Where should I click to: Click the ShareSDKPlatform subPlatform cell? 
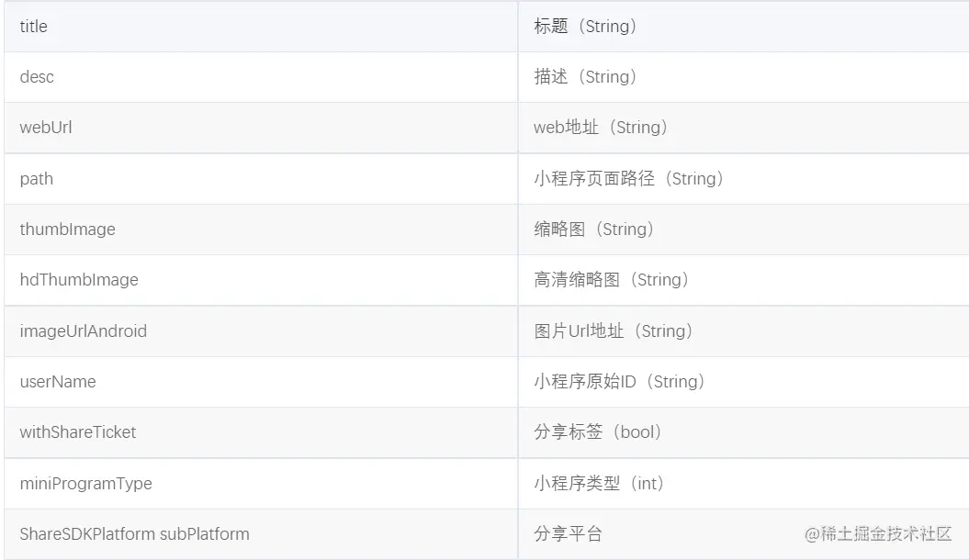134,534
